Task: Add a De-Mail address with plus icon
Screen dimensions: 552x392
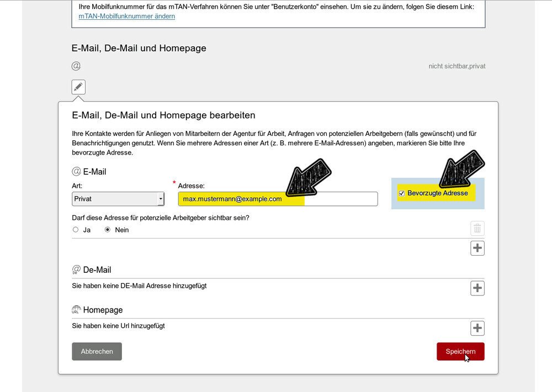Action: 477,288
